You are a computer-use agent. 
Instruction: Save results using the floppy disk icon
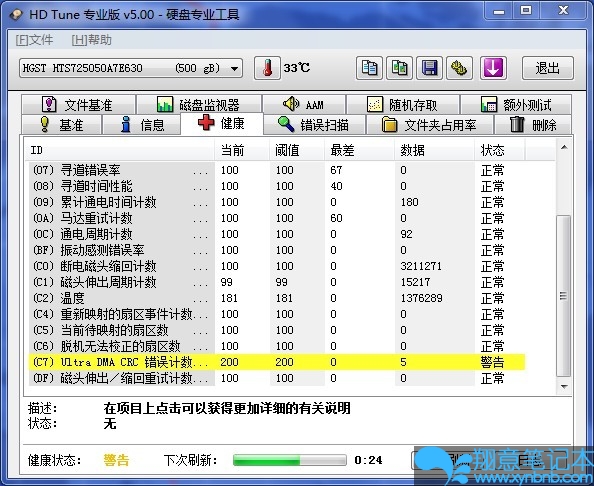[x=429, y=68]
